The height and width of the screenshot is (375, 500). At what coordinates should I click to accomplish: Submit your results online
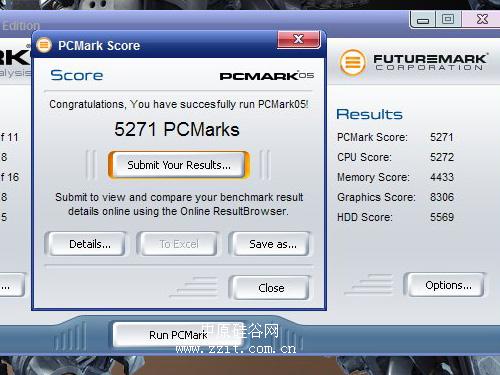(179, 165)
